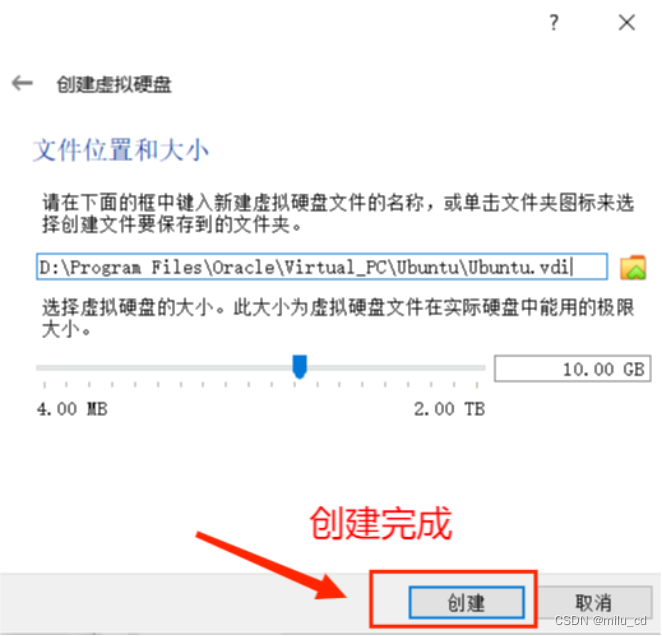Go back using the left arrow icon
662x636 pixels.
pos(22,83)
